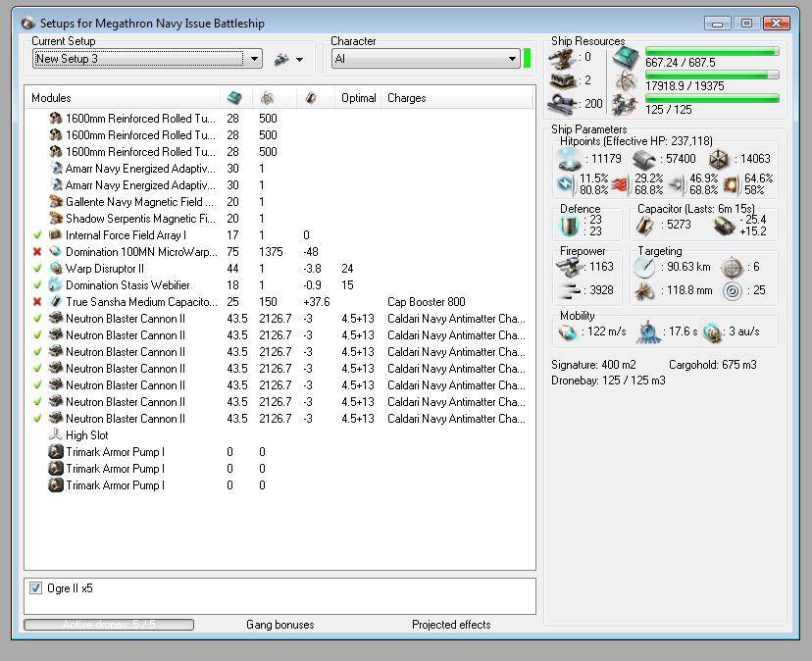The width and height of the screenshot is (812, 661).
Task: Click the New Setup 3 name field
Action: coord(138,59)
